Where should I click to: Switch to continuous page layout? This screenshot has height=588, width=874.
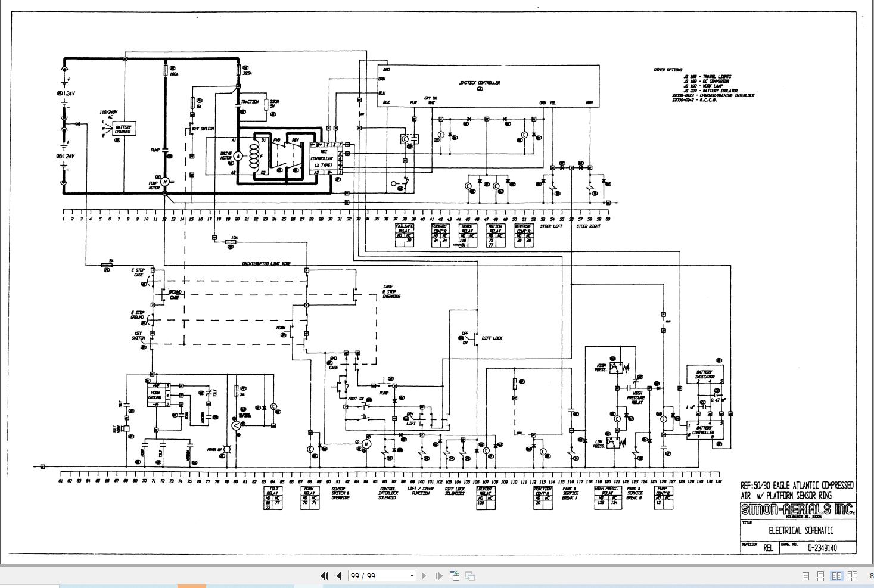[x=820, y=575]
